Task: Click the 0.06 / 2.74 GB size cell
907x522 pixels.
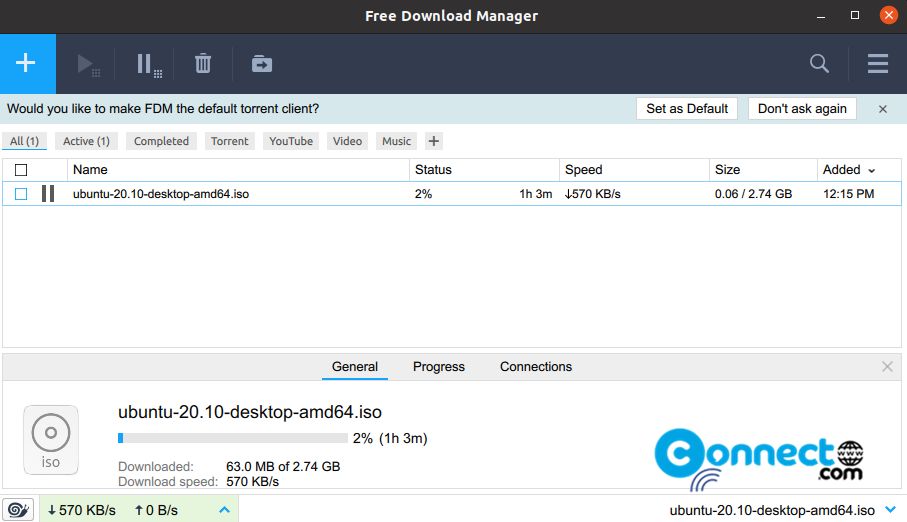Action: (x=753, y=194)
